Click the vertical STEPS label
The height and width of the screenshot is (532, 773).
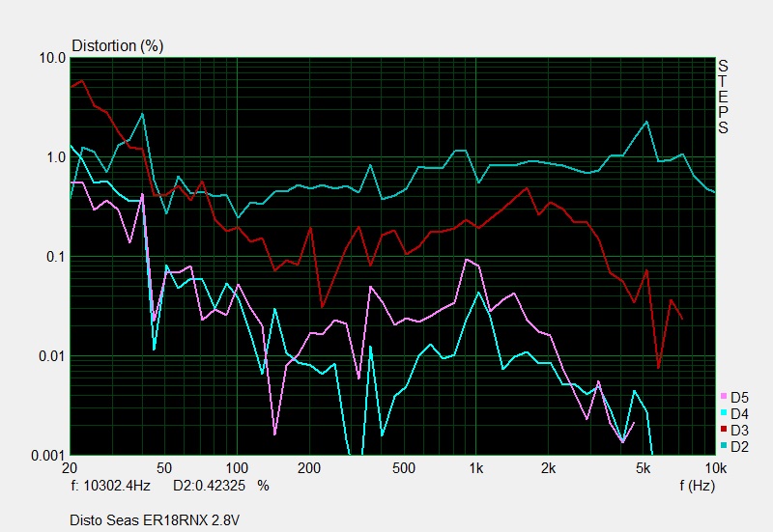[x=722, y=97]
